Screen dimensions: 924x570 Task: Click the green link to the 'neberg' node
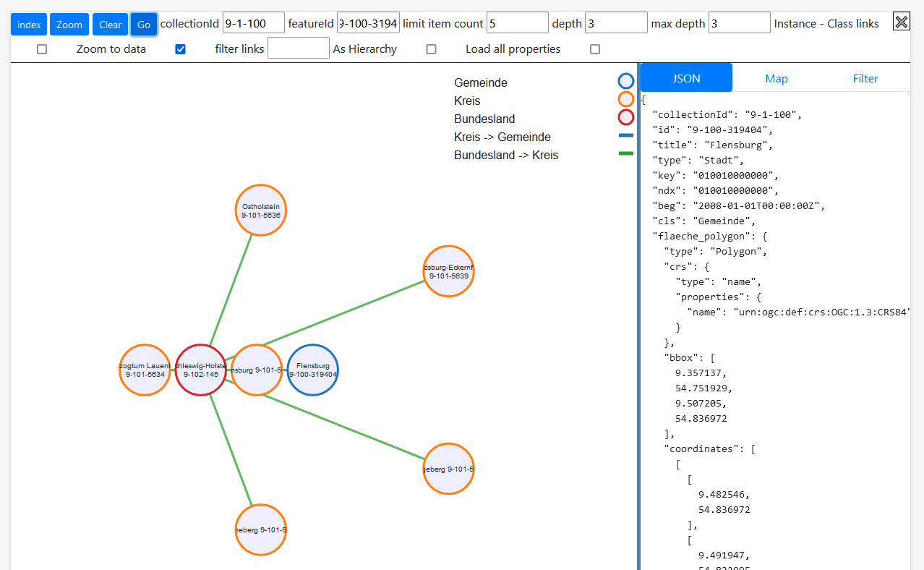(231, 450)
